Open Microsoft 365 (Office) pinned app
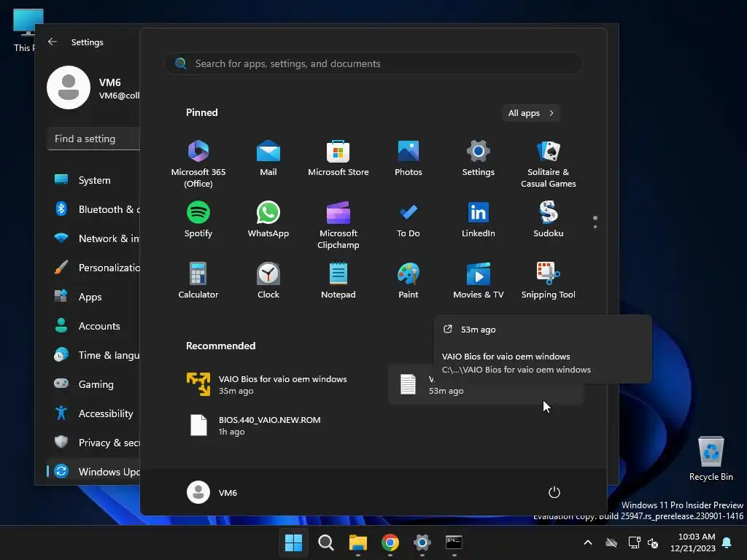 [x=198, y=163]
